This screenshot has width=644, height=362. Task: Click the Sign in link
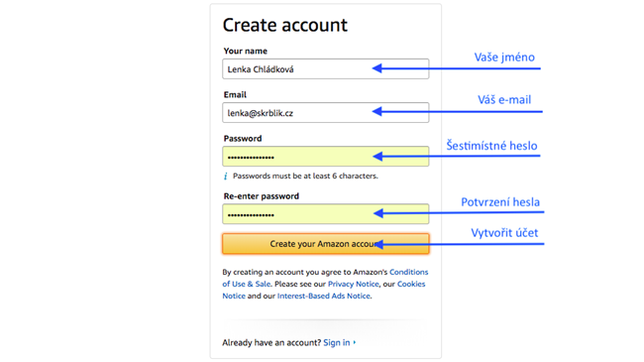(x=337, y=342)
